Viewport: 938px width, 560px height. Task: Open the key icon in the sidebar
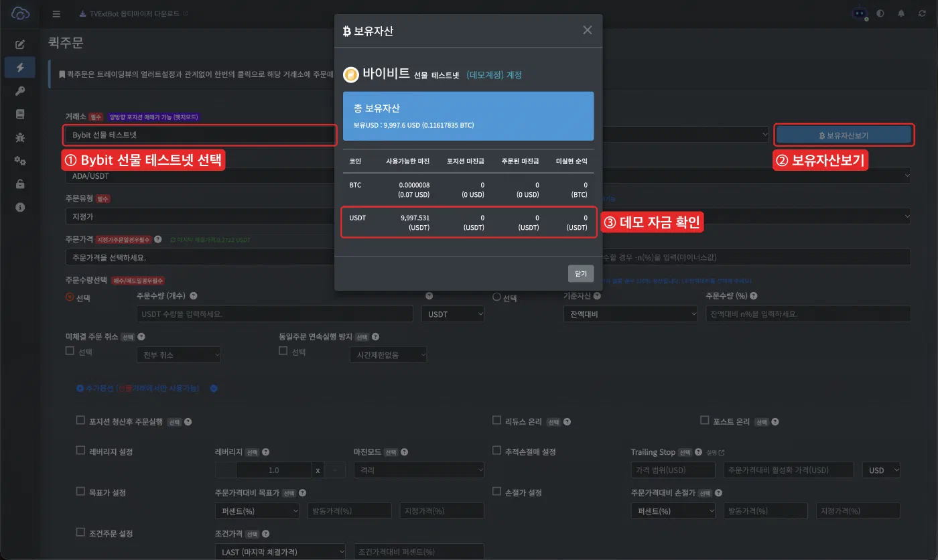20,91
